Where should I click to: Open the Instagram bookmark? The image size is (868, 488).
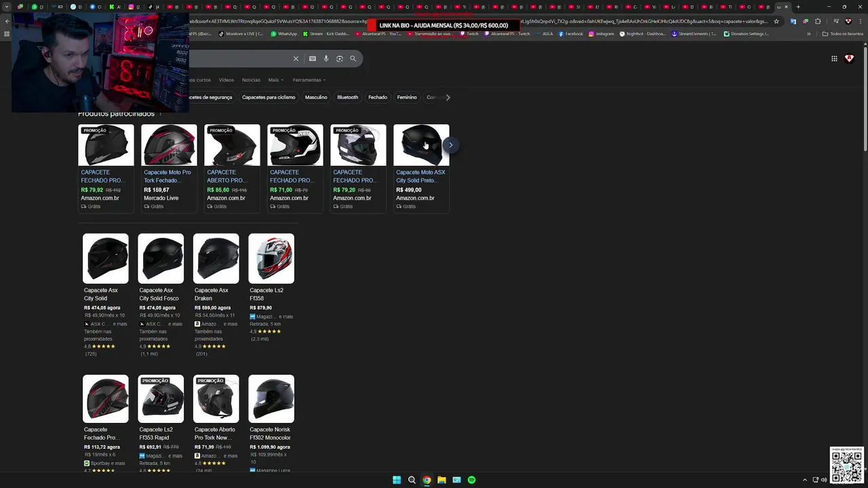tap(601, 33)
